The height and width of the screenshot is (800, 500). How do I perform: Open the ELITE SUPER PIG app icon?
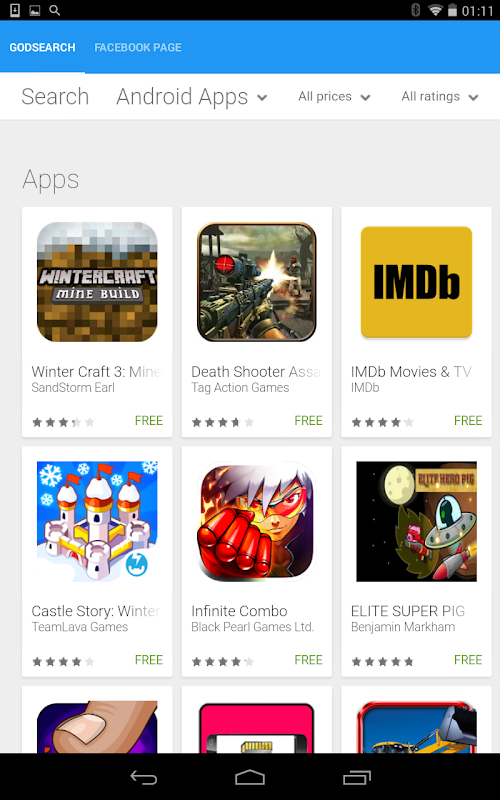416,521
